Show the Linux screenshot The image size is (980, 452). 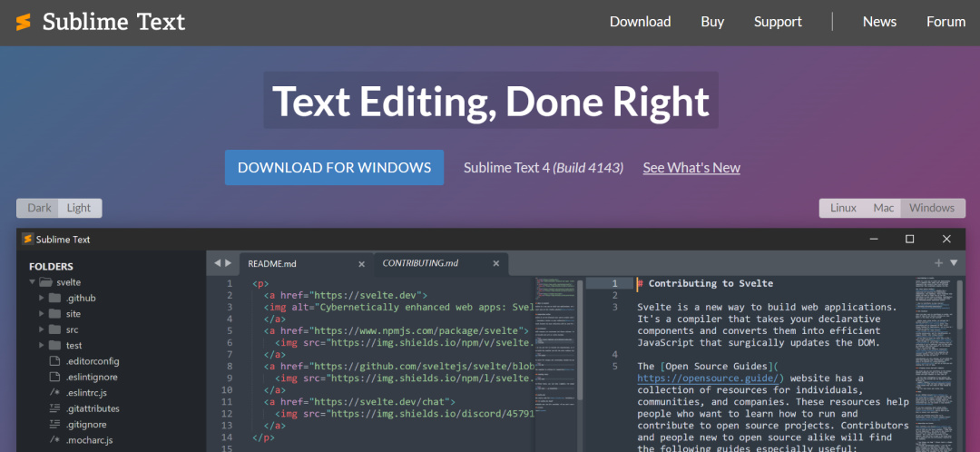843,208
